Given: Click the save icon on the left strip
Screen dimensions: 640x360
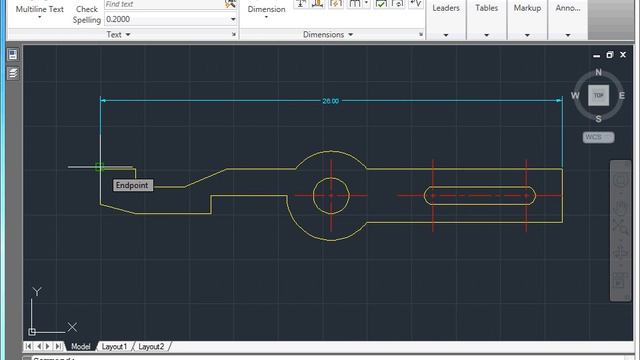Looking at the screenshot, I should (x=13, y=55).
